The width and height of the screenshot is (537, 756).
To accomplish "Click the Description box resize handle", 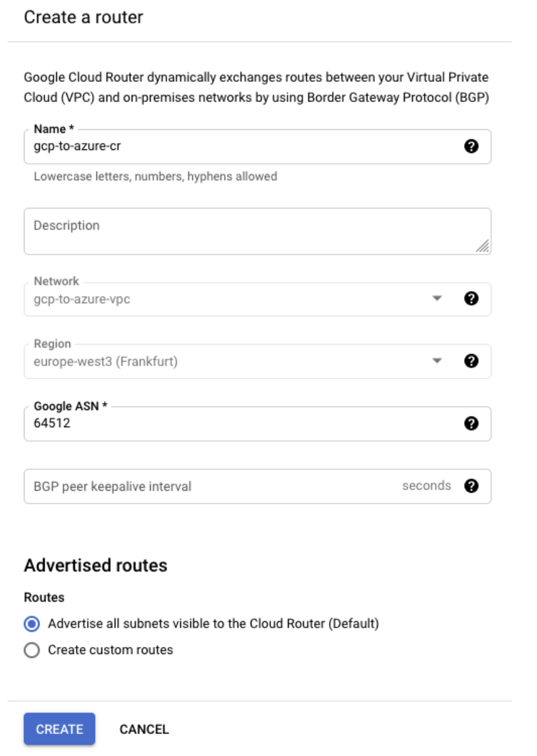I will (482, 246).
